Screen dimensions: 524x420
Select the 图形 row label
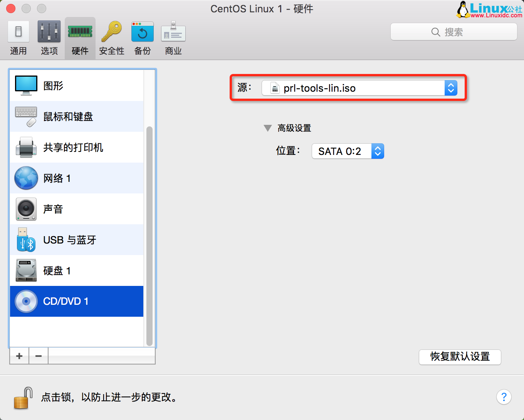click(x=53, y=86)
